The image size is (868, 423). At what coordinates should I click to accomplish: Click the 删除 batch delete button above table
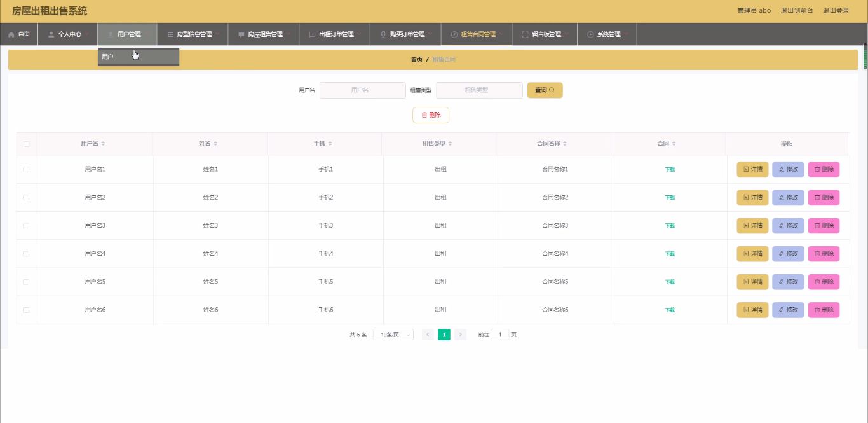tap(431, 115)
